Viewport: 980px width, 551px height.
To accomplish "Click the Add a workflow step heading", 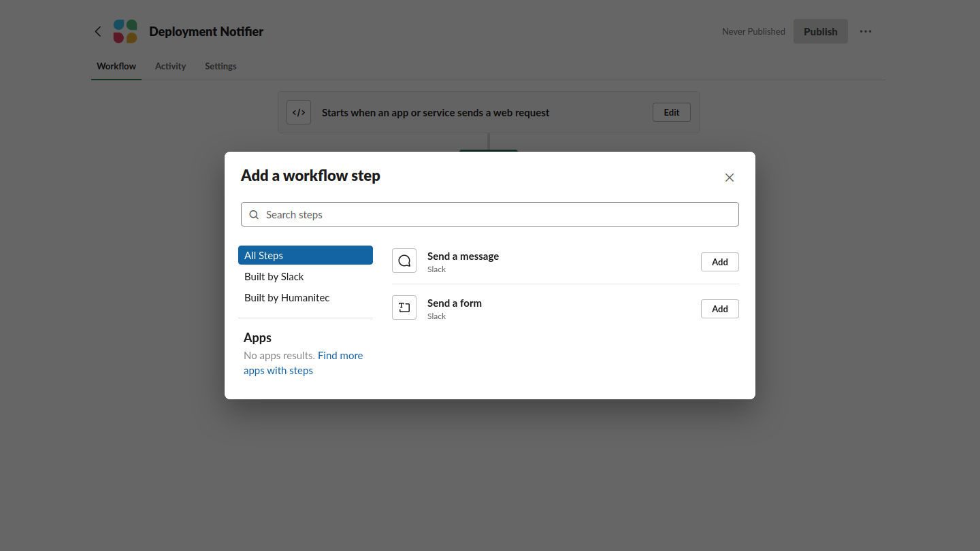I will coord(310,176).
